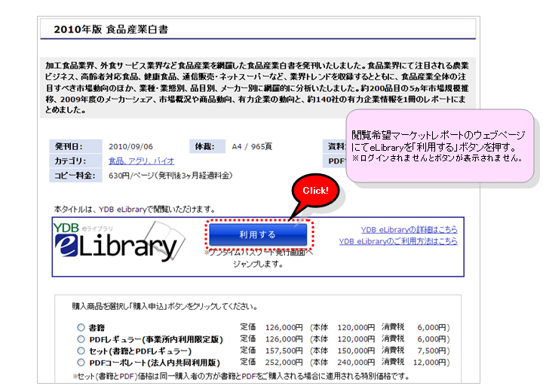543x392 pixels.
Task: Choose the セット(書籍とPDFレギュラー) radio option
Action: (x=81, y=351)
